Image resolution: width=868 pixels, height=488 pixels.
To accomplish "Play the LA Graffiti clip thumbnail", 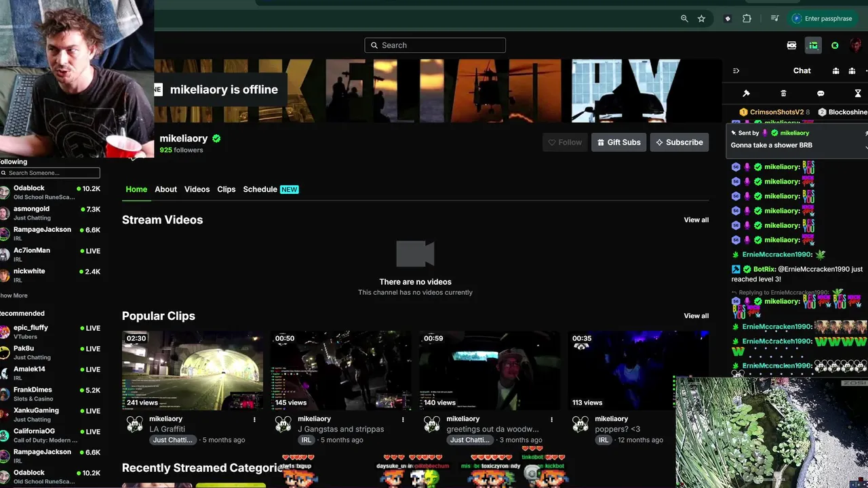I will 193,370.
